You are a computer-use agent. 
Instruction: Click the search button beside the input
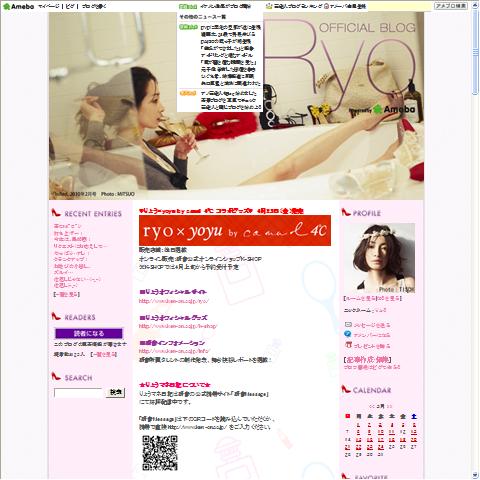(115, 392)
